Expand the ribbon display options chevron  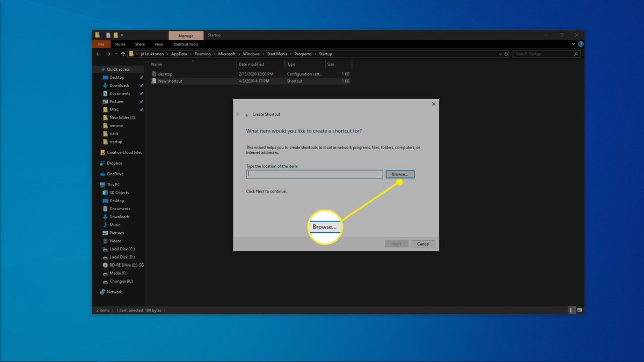pyautogui.click(x=573, y=44)
